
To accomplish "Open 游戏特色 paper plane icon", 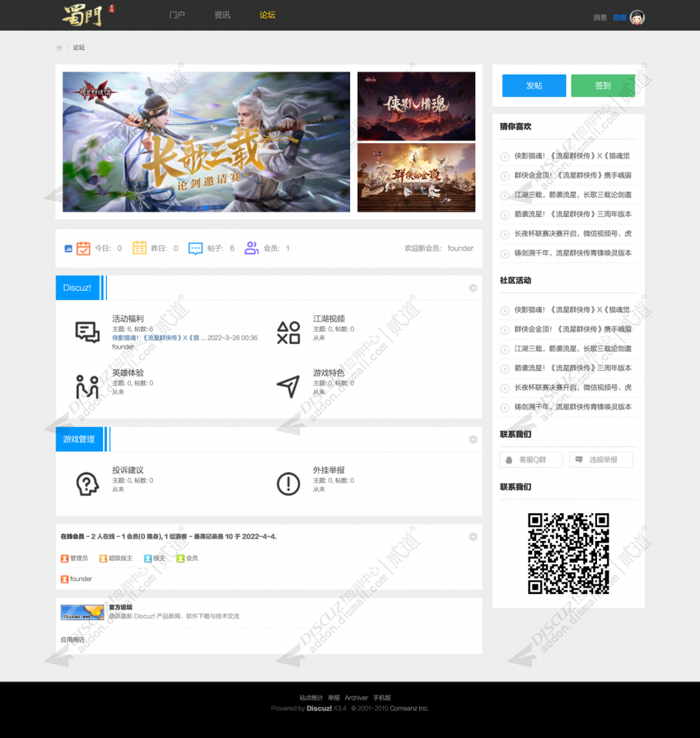I will [288, 386].
